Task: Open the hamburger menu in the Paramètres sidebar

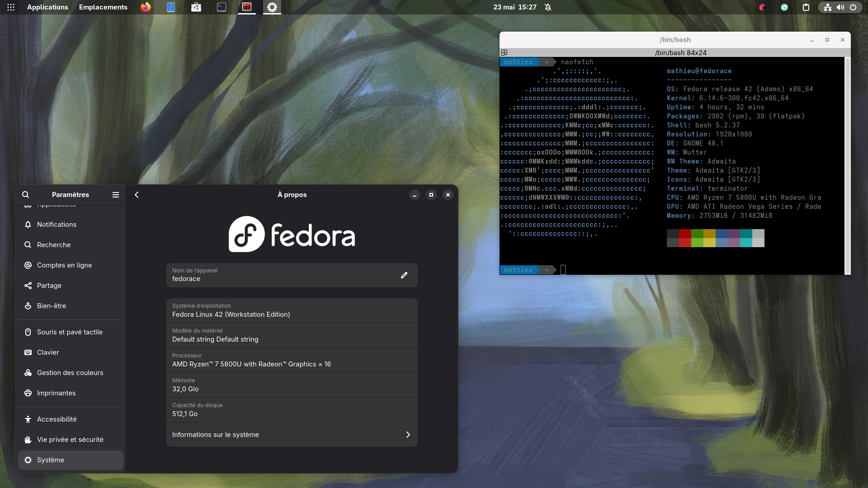Action: [x=116, y=195]
